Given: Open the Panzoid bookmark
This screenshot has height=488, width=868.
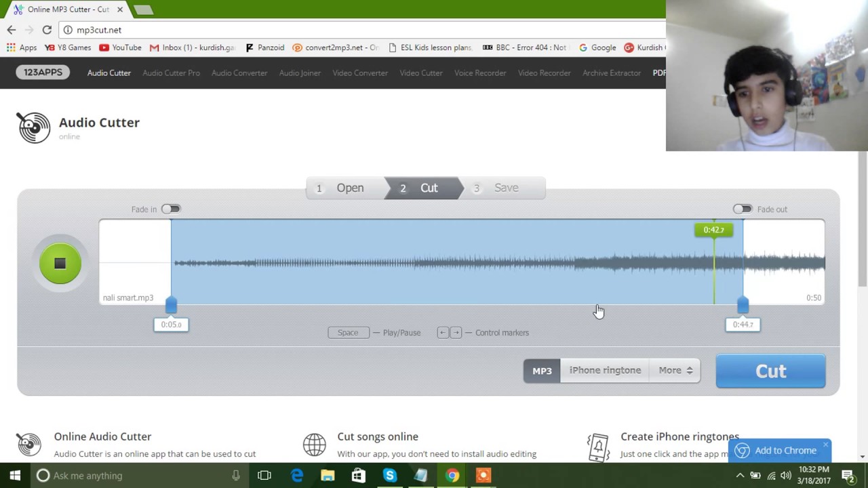Looking at the screenshot, I should coord(264,47).
